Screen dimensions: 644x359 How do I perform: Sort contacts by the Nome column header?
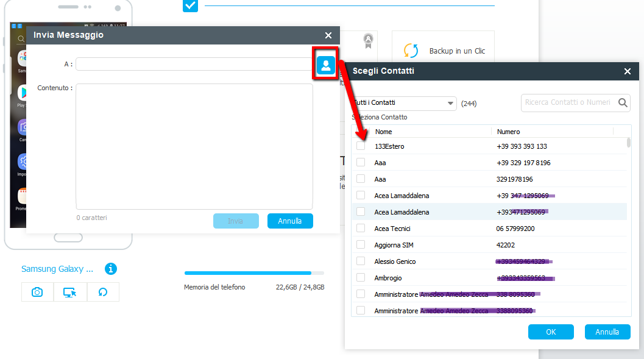pyautogui.click(x=384, y=132)
